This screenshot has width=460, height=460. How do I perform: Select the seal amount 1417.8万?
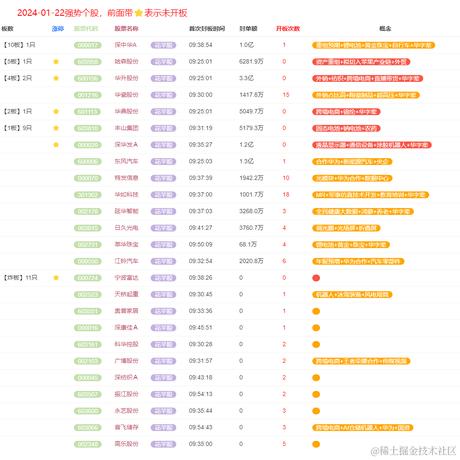(x=251, y=95)
